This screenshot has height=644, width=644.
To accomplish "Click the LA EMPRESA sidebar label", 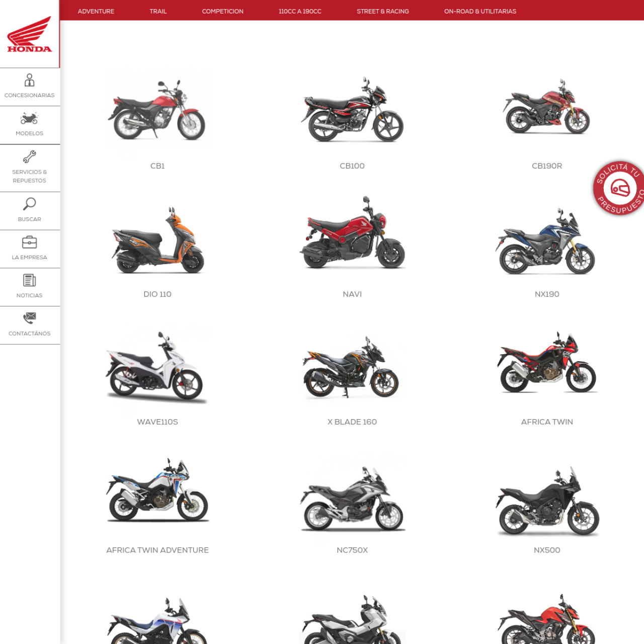I will [29, 257].
